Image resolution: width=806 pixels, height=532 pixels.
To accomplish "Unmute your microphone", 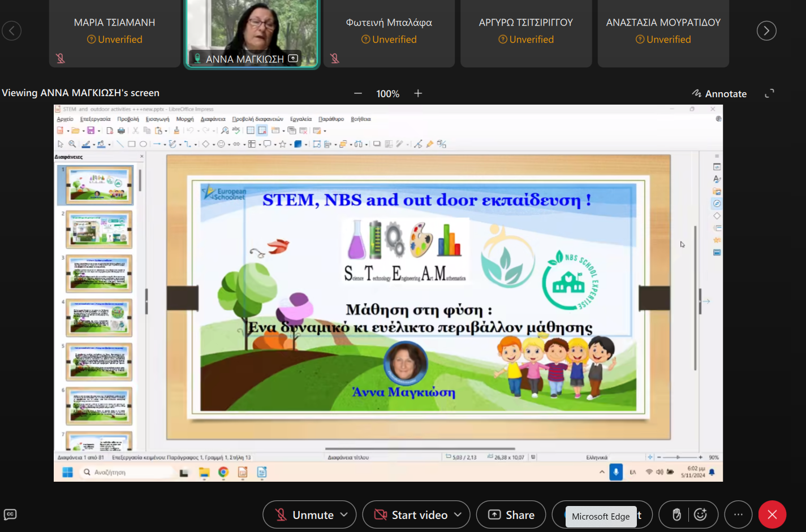I will [304, 514].
